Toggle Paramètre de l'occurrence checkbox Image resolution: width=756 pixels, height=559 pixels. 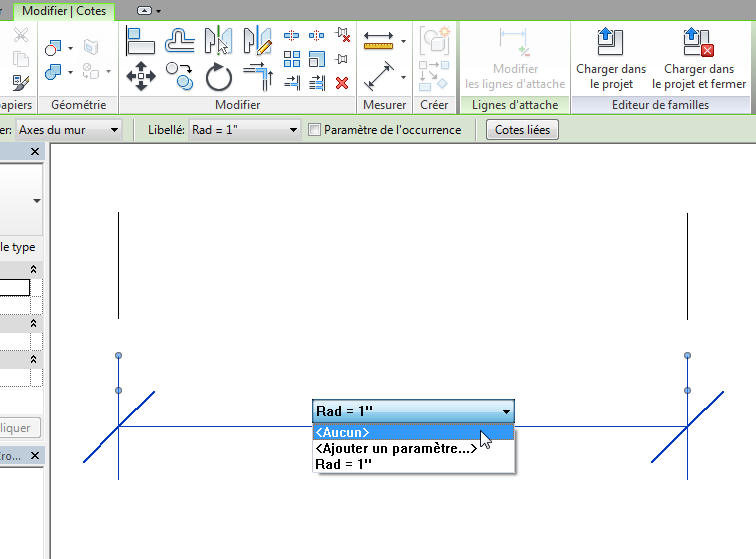(314, 130)
